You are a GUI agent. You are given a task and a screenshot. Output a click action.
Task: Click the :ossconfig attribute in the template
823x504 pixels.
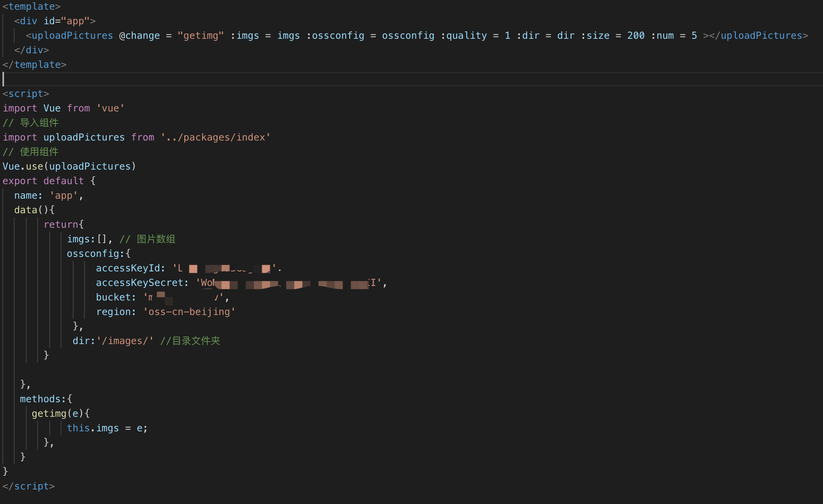pyautogui.click(x=335, y=36)
